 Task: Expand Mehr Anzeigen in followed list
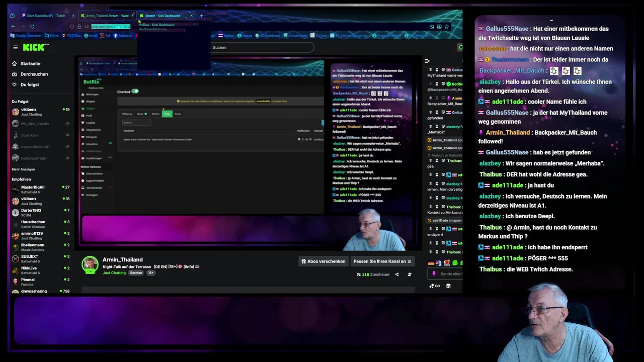(x=24, y=169)
